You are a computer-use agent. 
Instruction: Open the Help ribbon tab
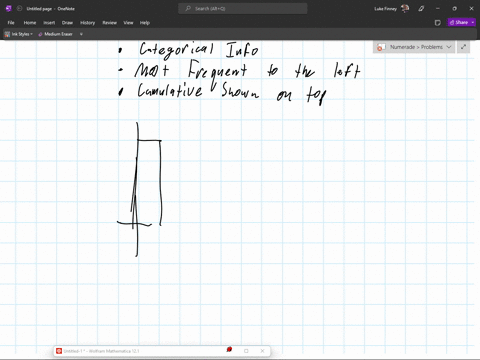click(x=145, y=23)
